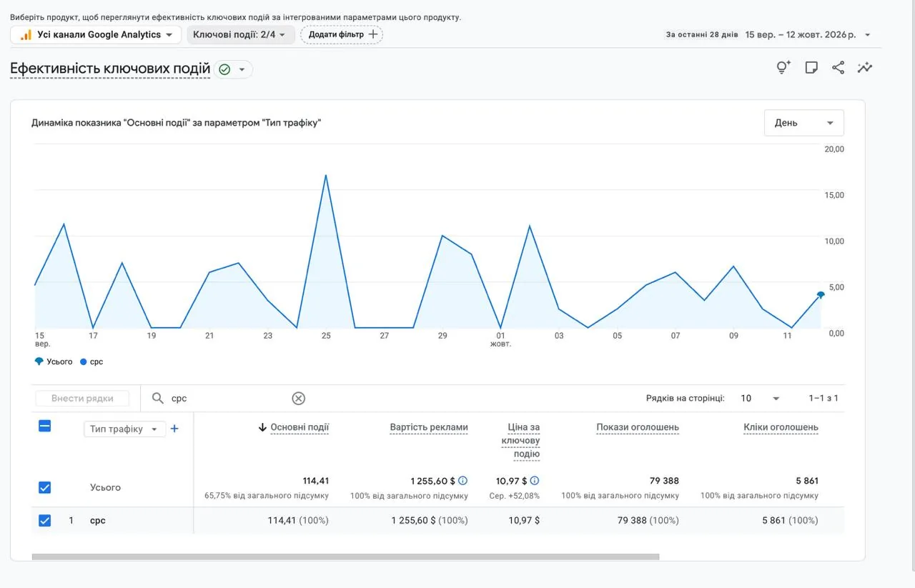Add a secondary dimension with plus icon
The height and width of the screenshot is (588, 915).
click(174, 429)
